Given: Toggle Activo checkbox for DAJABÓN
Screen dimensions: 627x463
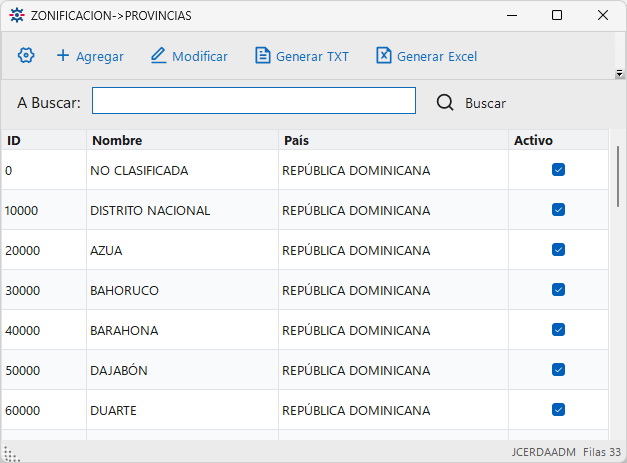Looking at the screenshot, I should pos(558,369).
